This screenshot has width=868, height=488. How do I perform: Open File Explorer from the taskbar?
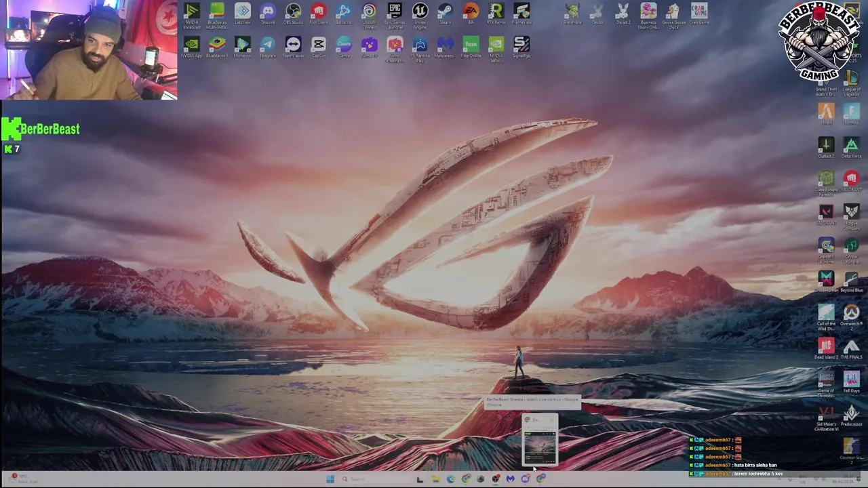pyautogui.click(x=435, y=479)
